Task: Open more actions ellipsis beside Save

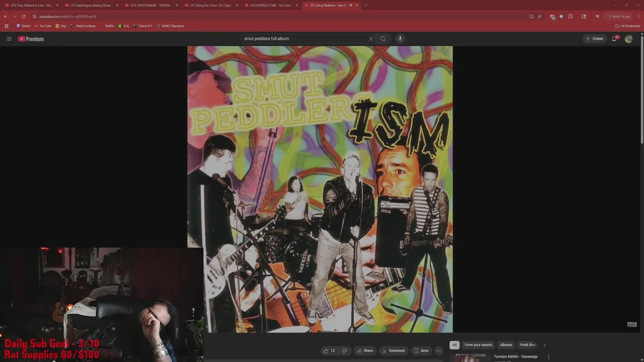Action: pyautogui.click(x=439, y=350)
